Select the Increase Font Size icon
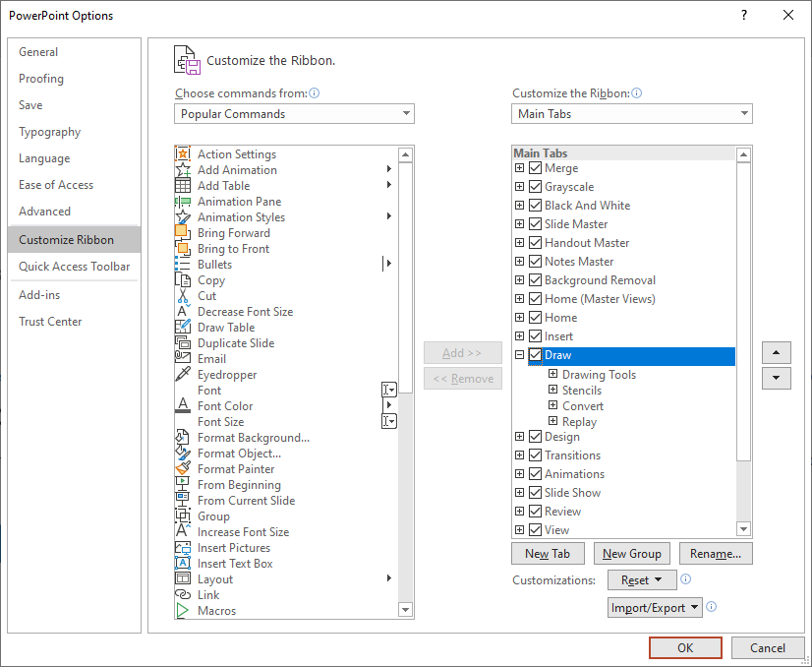 pyautogui.click(x=182, y=532)
